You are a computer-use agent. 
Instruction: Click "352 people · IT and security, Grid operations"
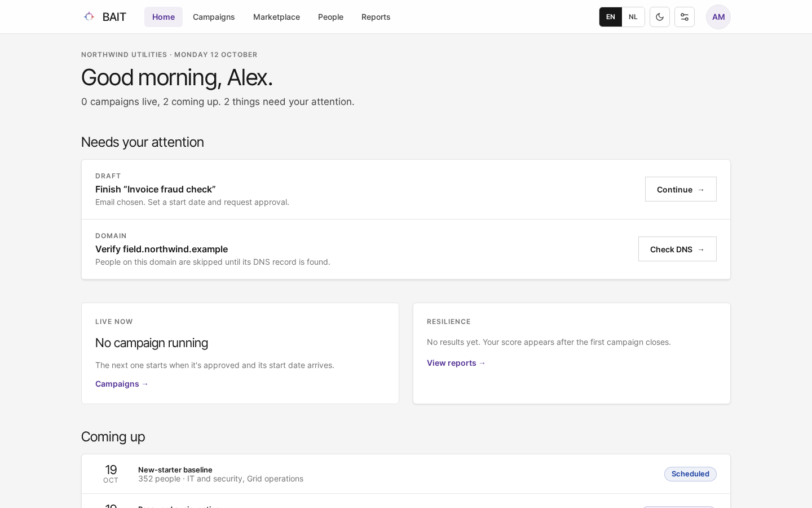220,479
